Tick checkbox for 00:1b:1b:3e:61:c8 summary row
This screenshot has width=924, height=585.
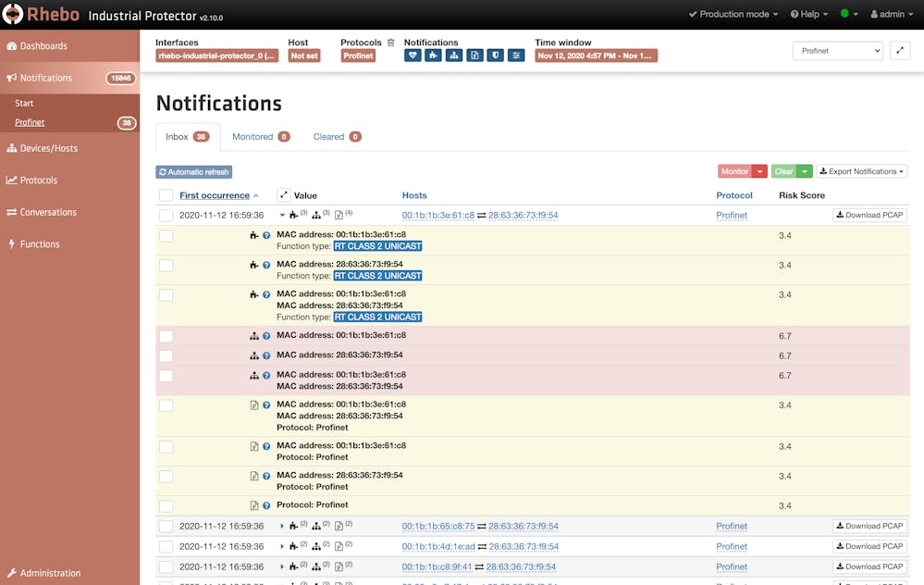pyautogui.click(x=166, y=216)
